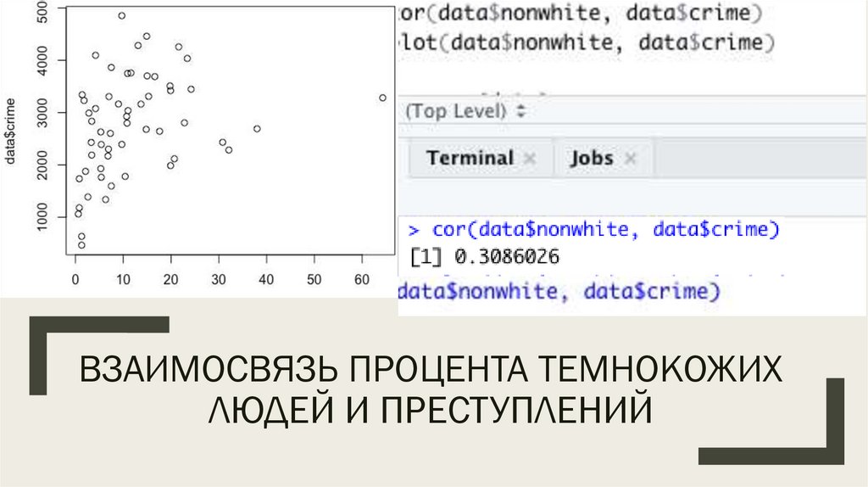The height and width of the screenshot is (487, 868).
Task: Close the Terminal tab
Action: click(530, 159)
